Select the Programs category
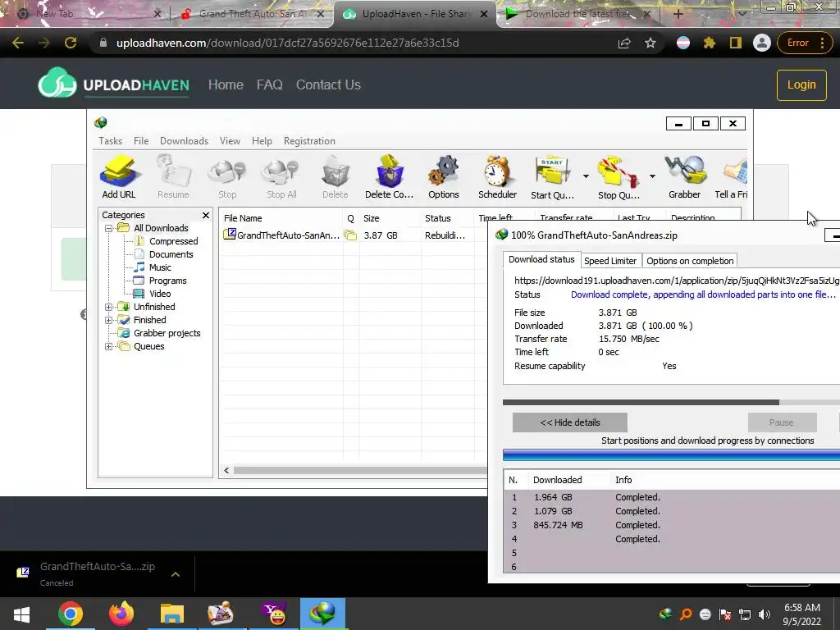Screen dimensions: 840x630 [x=167, y=281]
